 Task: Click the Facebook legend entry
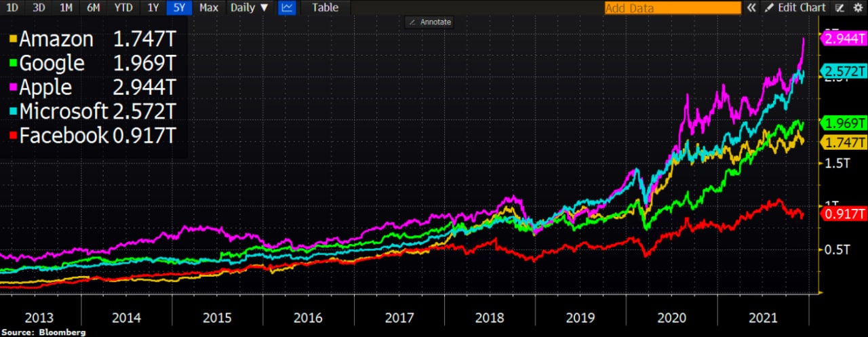[x=94, y=136]
